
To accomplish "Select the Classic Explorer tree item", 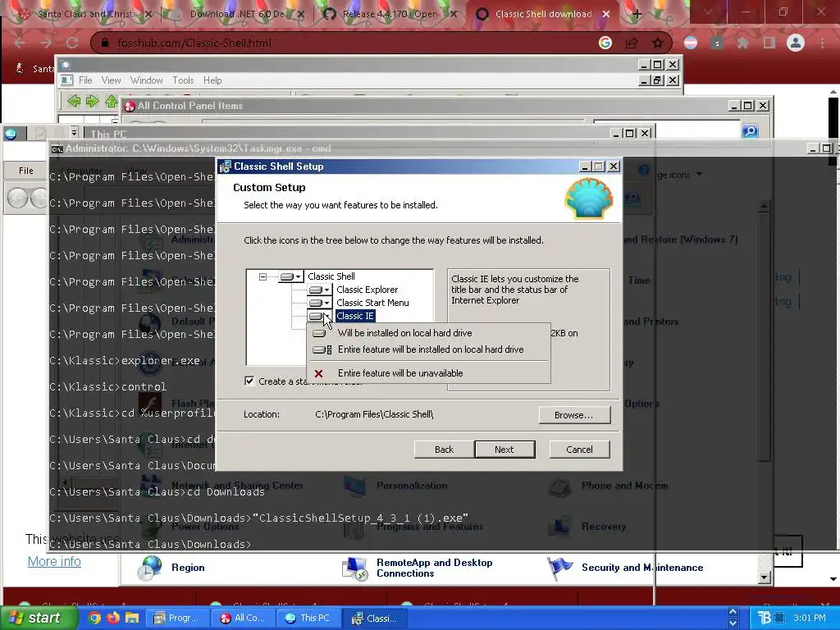I will pos(367,290).
